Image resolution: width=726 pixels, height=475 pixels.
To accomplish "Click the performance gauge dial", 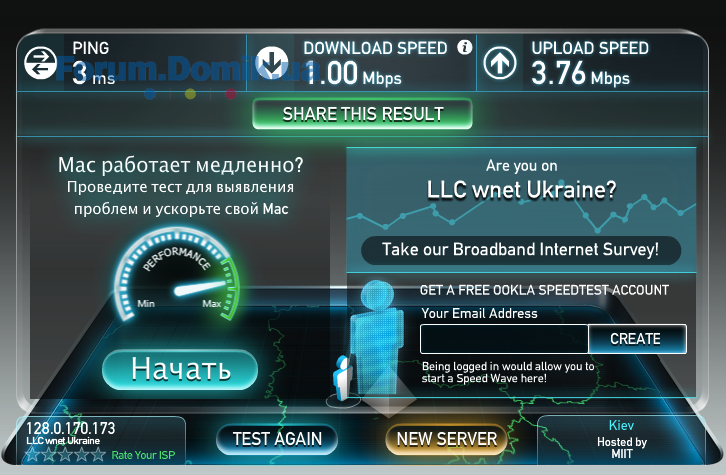I will (x=177, y=274).
